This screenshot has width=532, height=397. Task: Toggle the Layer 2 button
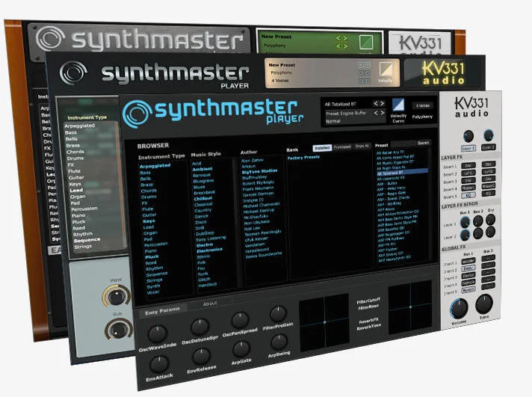488,147
